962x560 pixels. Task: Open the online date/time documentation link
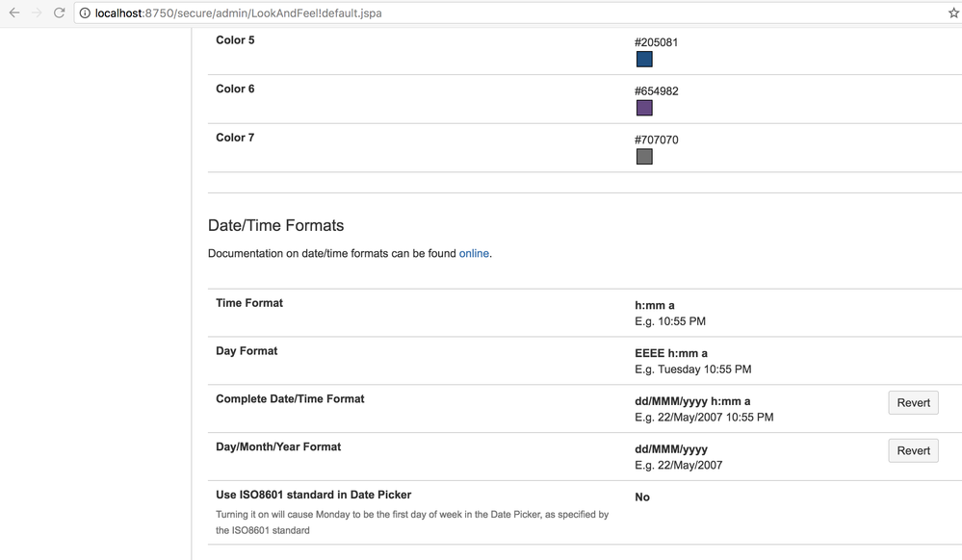[x=474, y=253]
